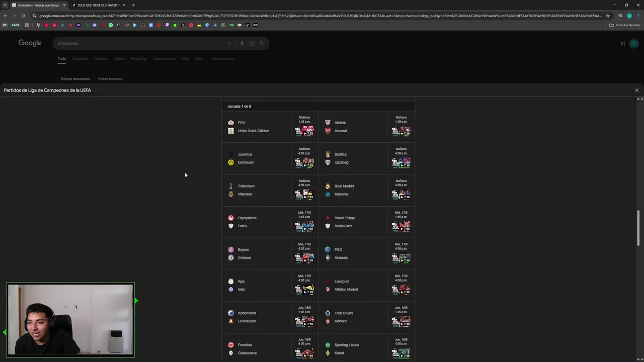Open the Kick bookmark icon
Screen dimensions: 644x362
click(175, 25)
